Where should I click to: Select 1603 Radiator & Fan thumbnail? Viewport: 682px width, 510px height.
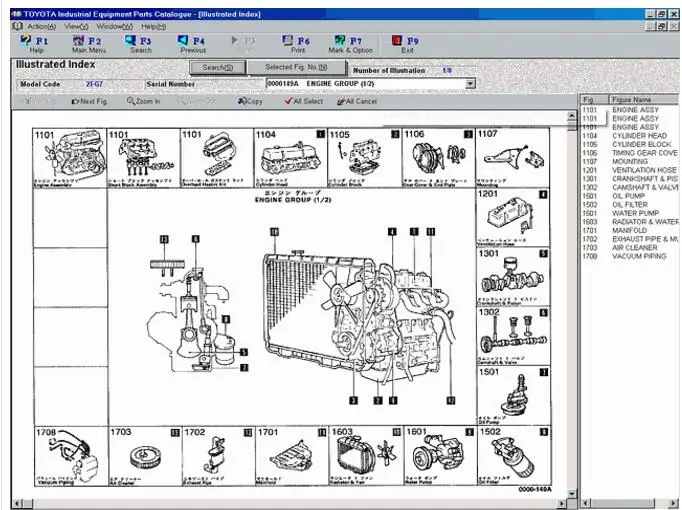coord(366,456)
